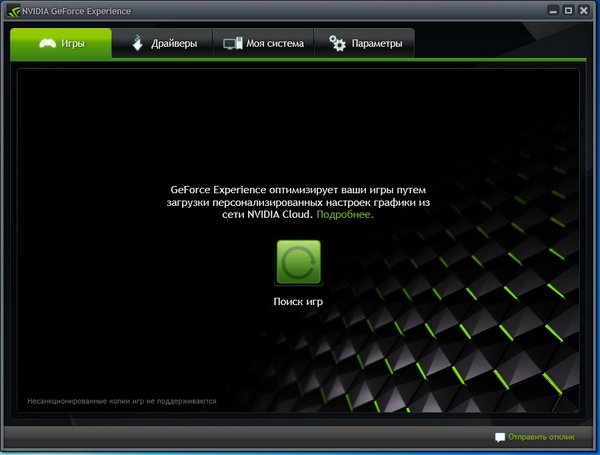Go to the Параметры tab label

tap(377, 44)
